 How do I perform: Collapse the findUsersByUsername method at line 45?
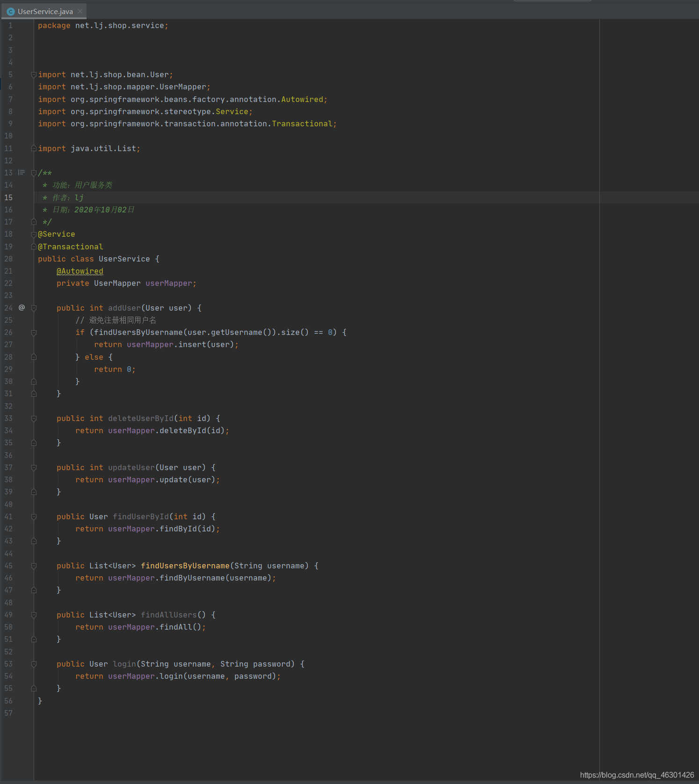point(34,566)
